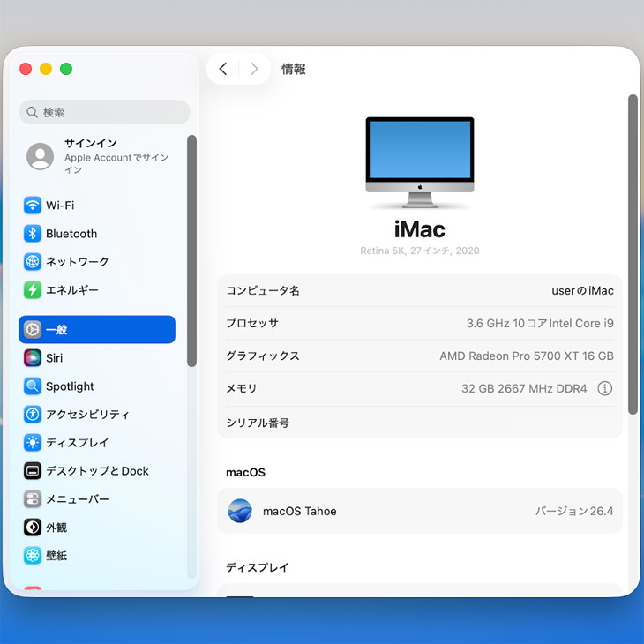The width and height of the screenshot is (644, 644).
Task: Open the Siri icon in sidebar
Action: click(x=33, y=358)
